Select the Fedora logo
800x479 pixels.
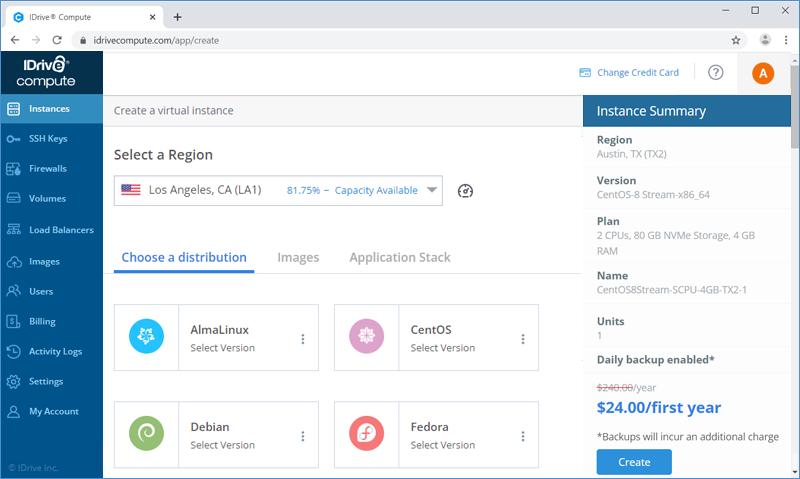[x=366, y=434]
